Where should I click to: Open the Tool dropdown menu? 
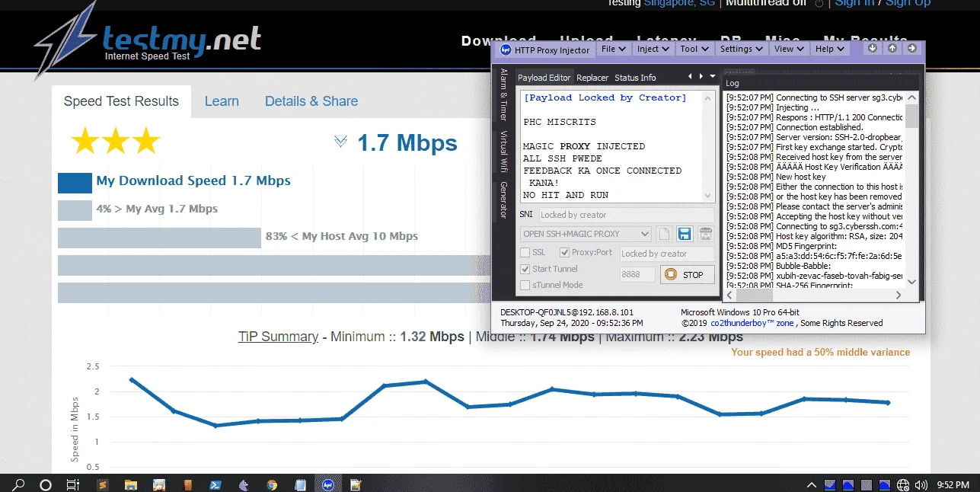pyautogui.click(x=694, y=49)
